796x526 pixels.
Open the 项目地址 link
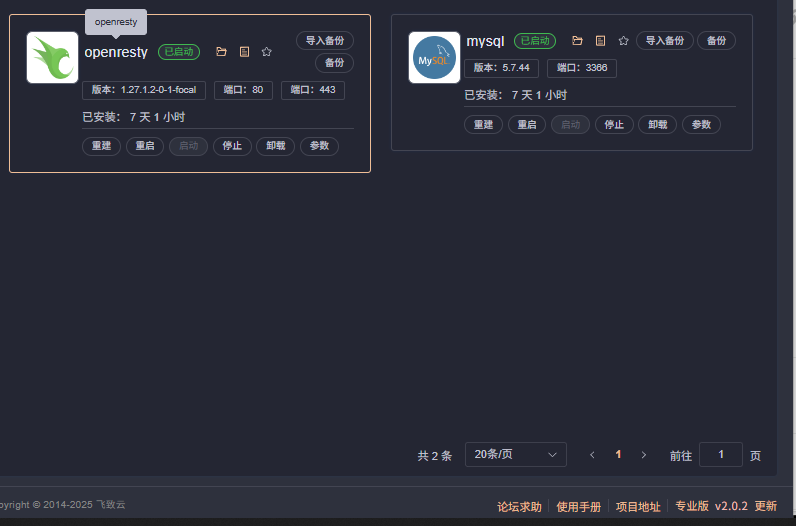pyautogui.click(x=638, y=507)
